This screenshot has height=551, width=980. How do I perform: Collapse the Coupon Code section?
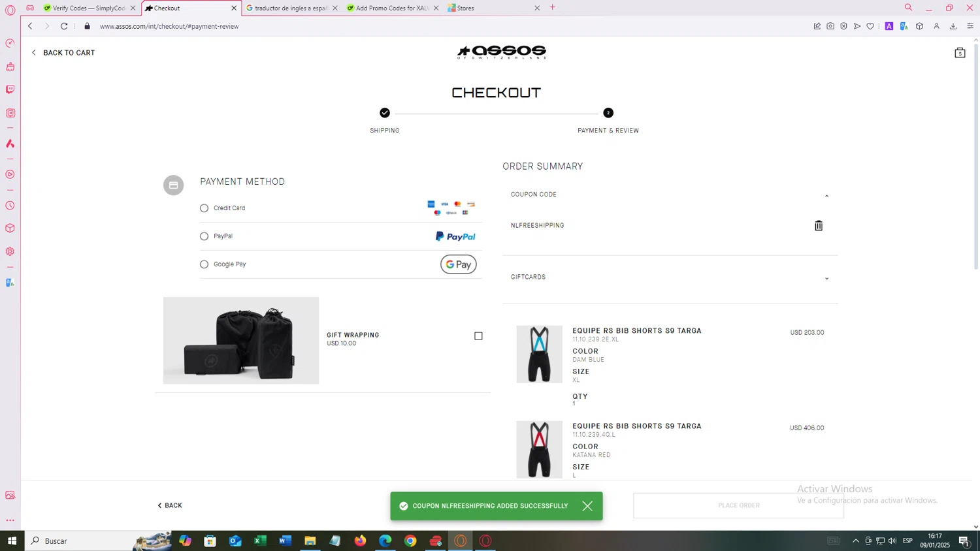826,195
